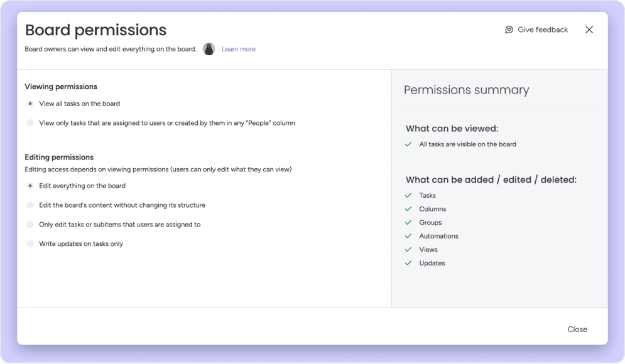Screen dimensions: 625x364
Task: Select Only edit assigned tasks or subitems
Action: coord(30,224)
